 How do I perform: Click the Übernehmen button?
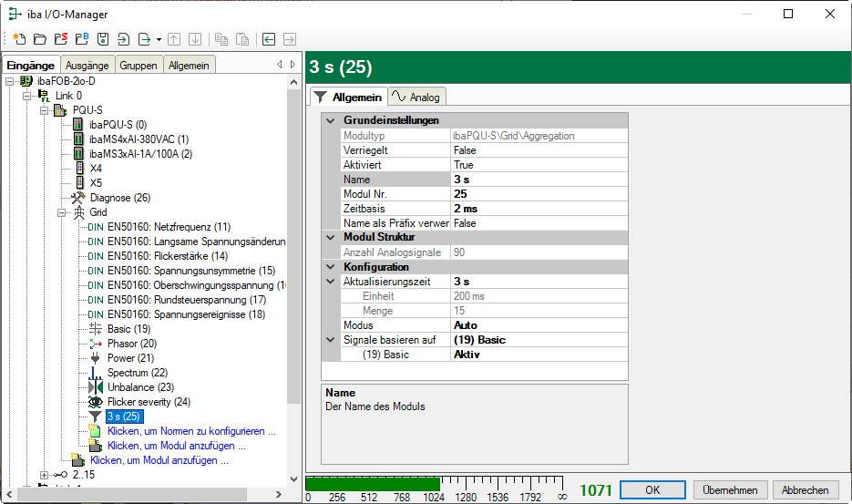(731, 489)
